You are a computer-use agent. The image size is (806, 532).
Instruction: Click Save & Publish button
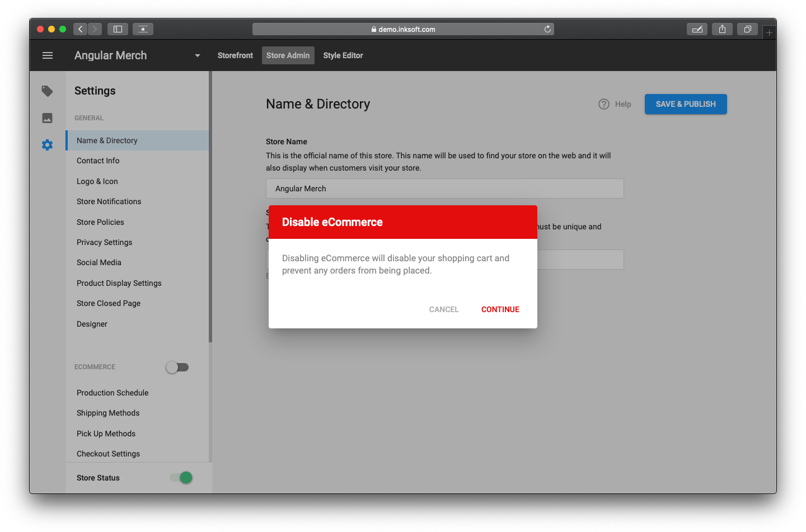(686, 104)
